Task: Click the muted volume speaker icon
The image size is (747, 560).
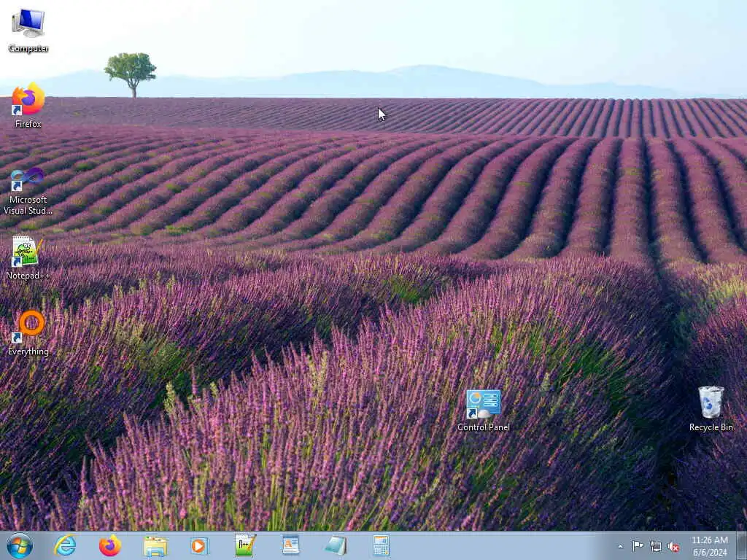Action: coord(673,546)
